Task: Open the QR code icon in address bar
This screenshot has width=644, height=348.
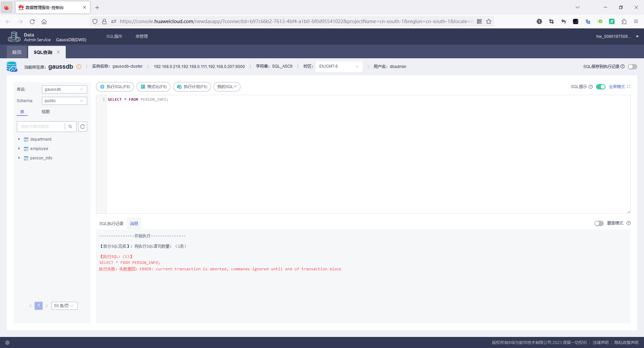Action: [479, 21]
